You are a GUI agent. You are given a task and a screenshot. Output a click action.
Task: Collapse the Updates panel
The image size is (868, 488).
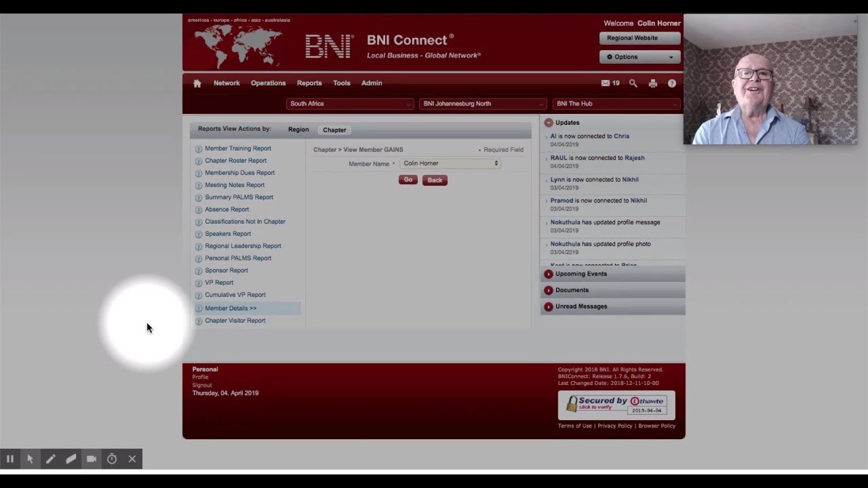point(549,123)
